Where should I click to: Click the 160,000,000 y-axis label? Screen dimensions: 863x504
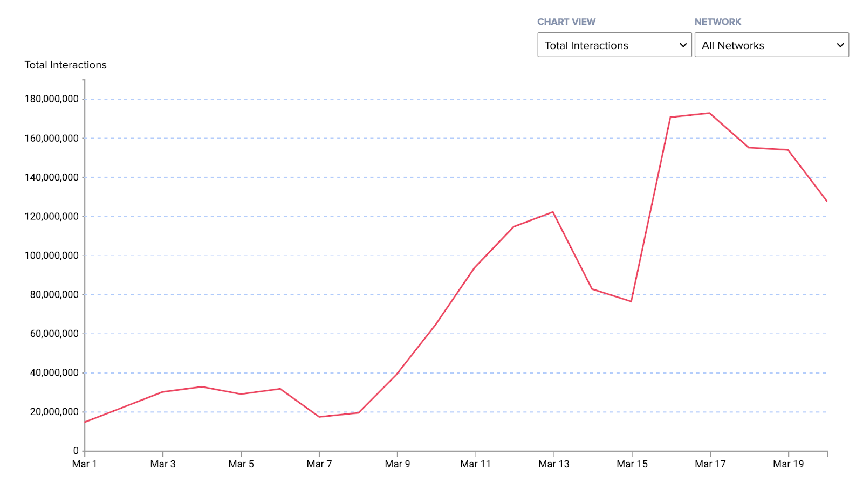pyautogui.click(x=52, y=139)
